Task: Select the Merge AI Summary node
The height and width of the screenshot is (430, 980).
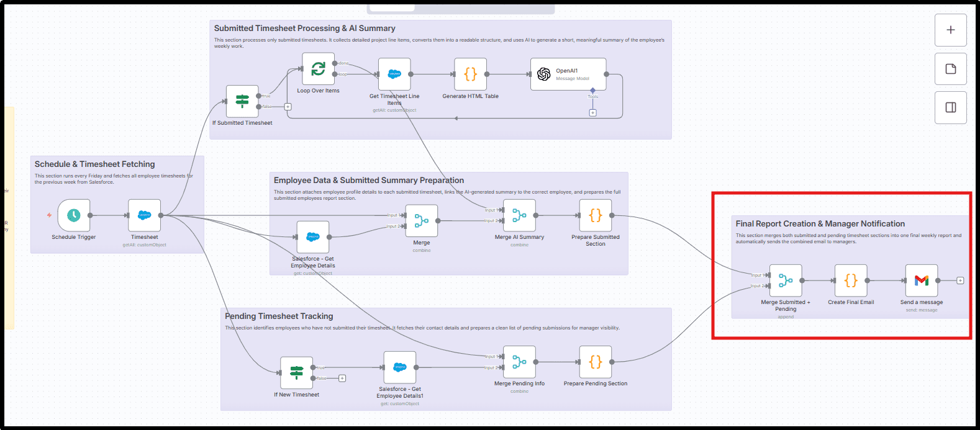Action: click(519, 215)
